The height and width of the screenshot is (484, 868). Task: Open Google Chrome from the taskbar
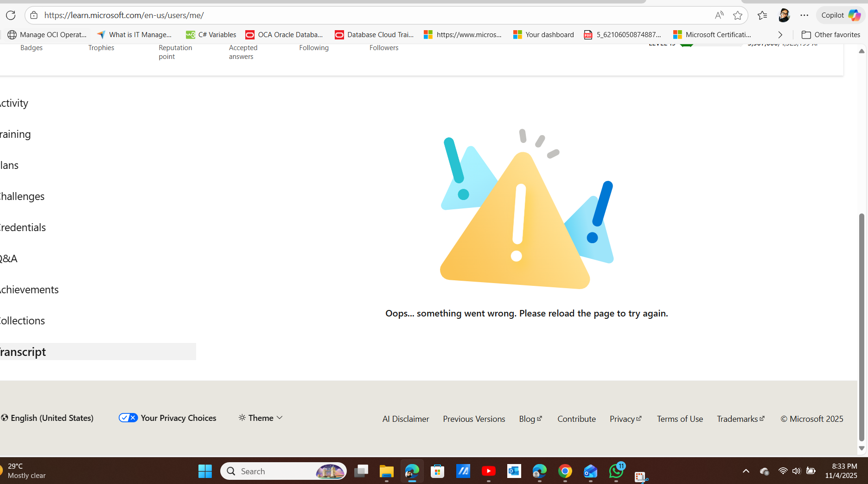(x=565, y=471)
